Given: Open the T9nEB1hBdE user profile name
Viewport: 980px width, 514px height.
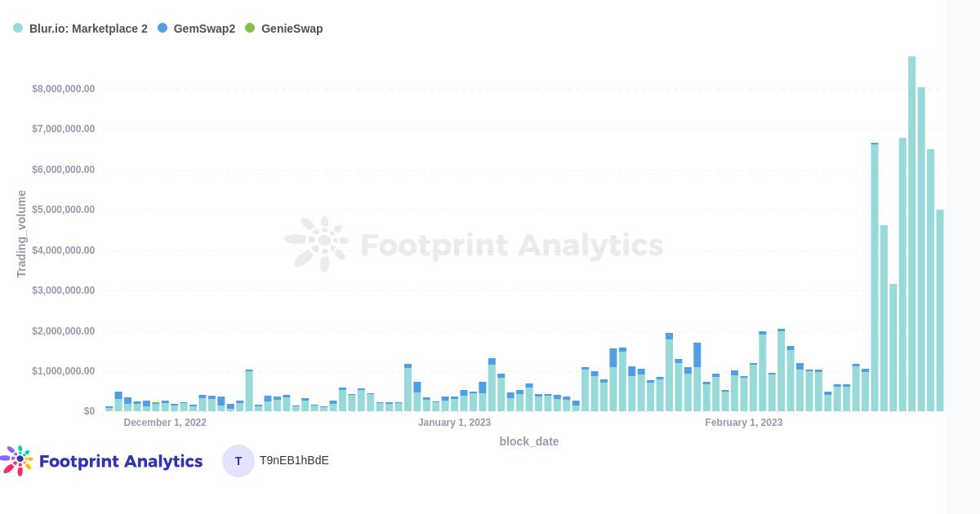Looking at the screenshot, I should pos(294,461).
